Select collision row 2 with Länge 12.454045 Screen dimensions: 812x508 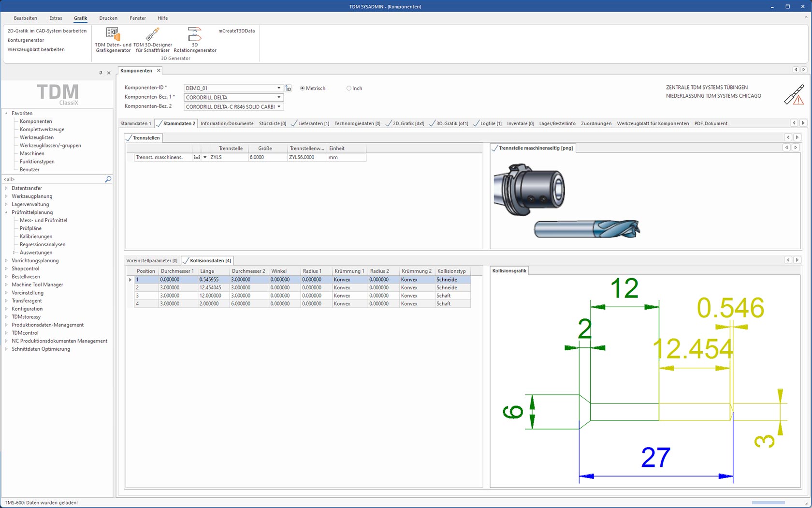coord(303,287)
